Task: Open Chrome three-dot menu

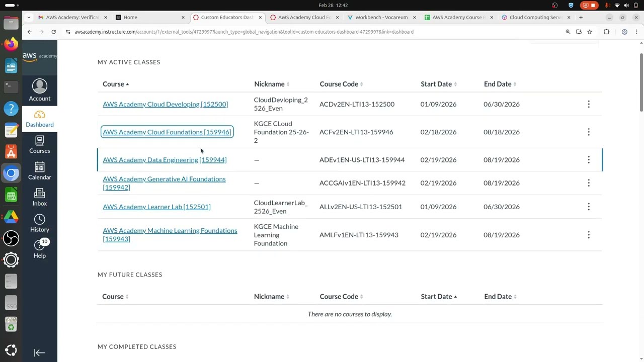Action: coord(636,32)
